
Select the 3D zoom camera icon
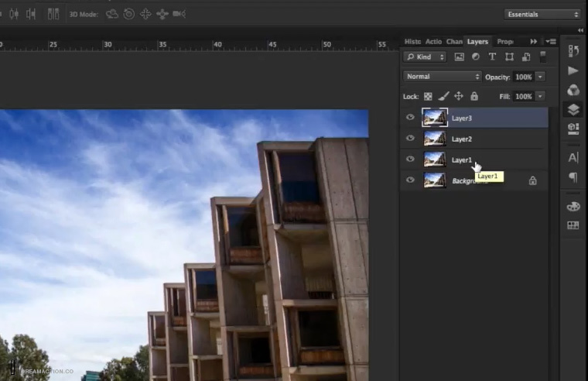(x=179, y=14)
